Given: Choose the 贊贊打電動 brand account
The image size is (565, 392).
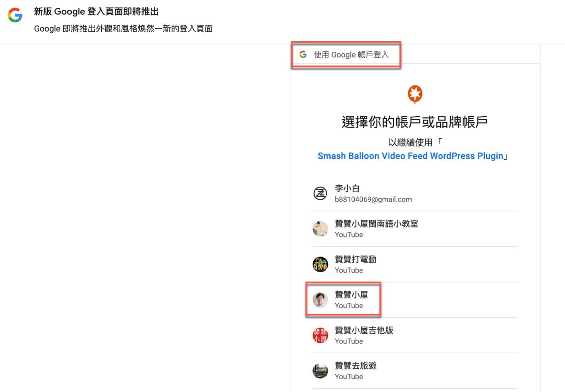Looking at the screenshot, I should pyautogui.click(x=415, y=264).
